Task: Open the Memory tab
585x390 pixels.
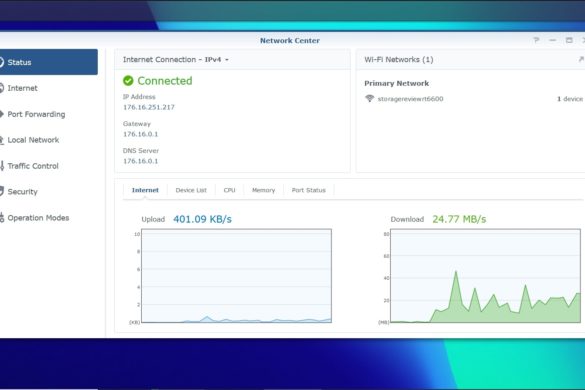Action: 263,190
